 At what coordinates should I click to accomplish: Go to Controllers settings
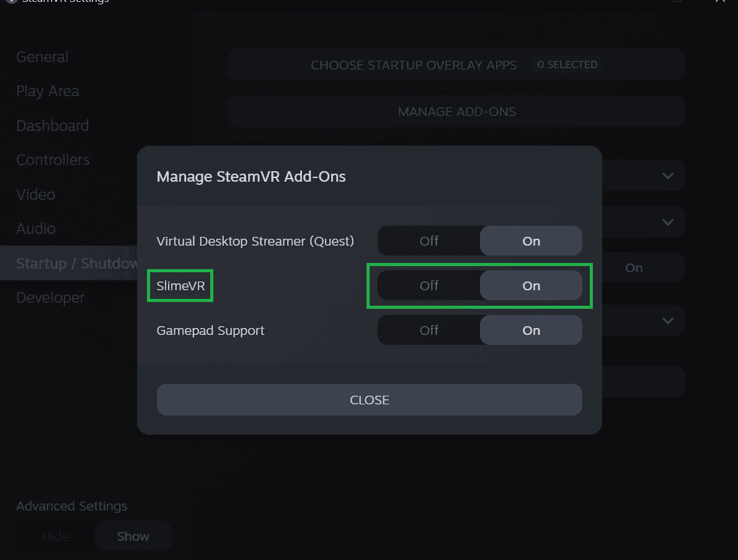[52, 159]
